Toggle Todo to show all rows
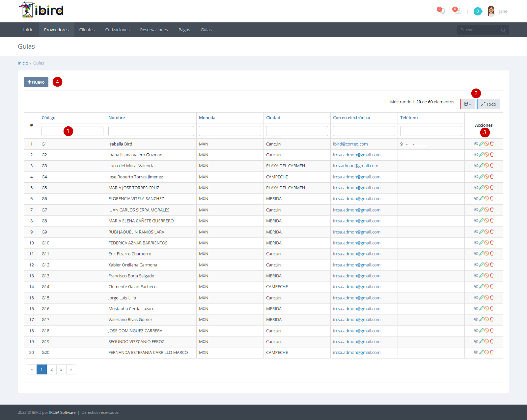Viewport: 527px width, 420px height. click(x=488, y=104)
